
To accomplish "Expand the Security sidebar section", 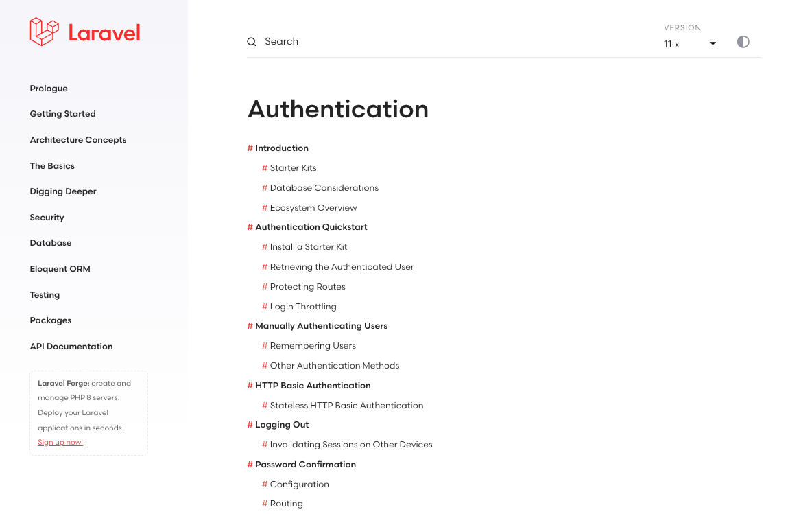I will (47, 217).
